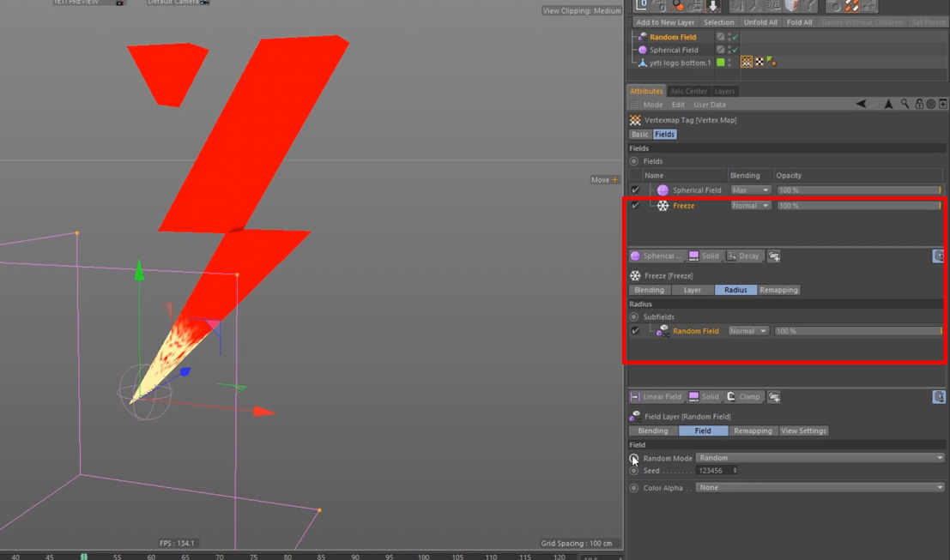Switch to the Layers tab
Viewport: 950px width, 560px height.
click(x=724, y=92)
